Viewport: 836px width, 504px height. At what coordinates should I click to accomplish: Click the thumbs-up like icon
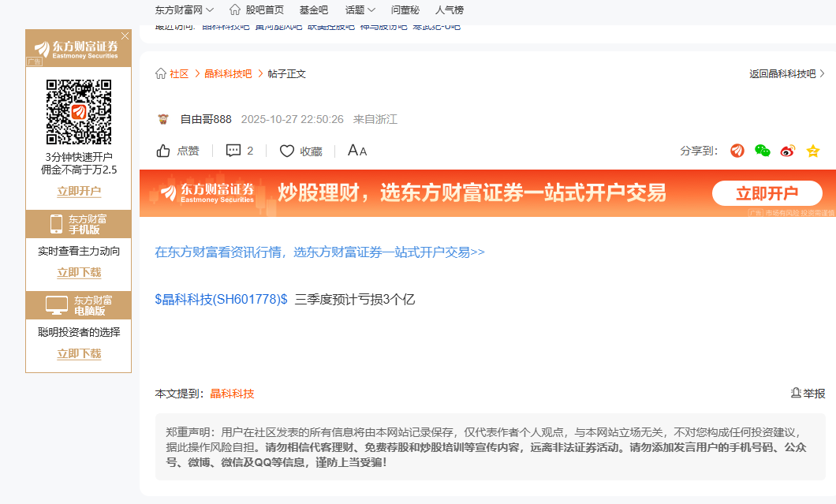click(x=163, y=151)
